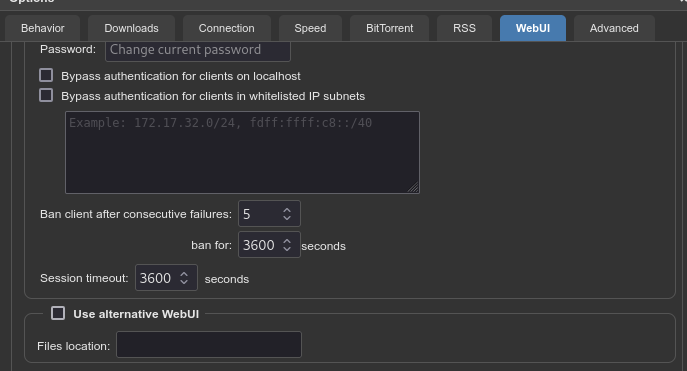
Task: Open the Downloads tab
Action: click(x=131, y=28)
